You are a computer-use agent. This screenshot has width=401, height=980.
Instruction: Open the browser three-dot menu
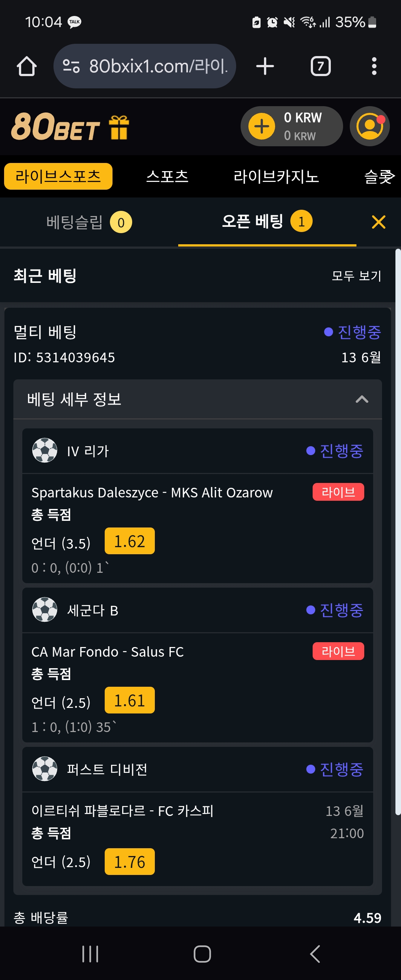point(374,66)
